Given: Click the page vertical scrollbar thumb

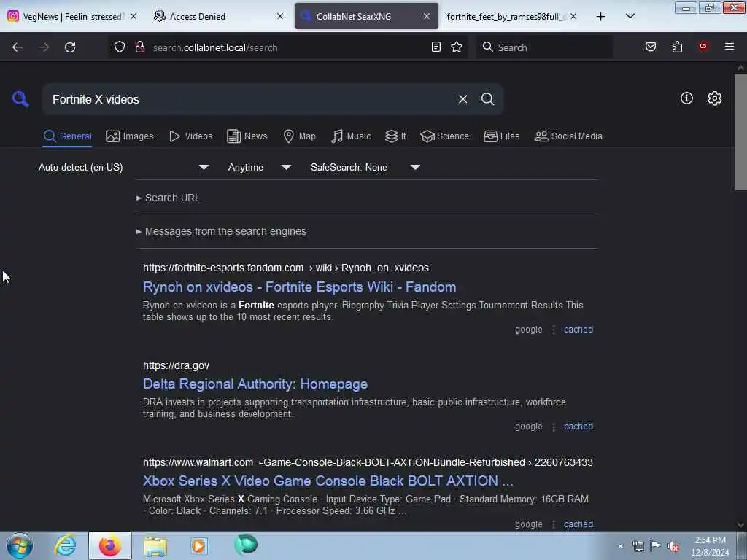Looking at the screenshot, I should (x=740, y=133).
